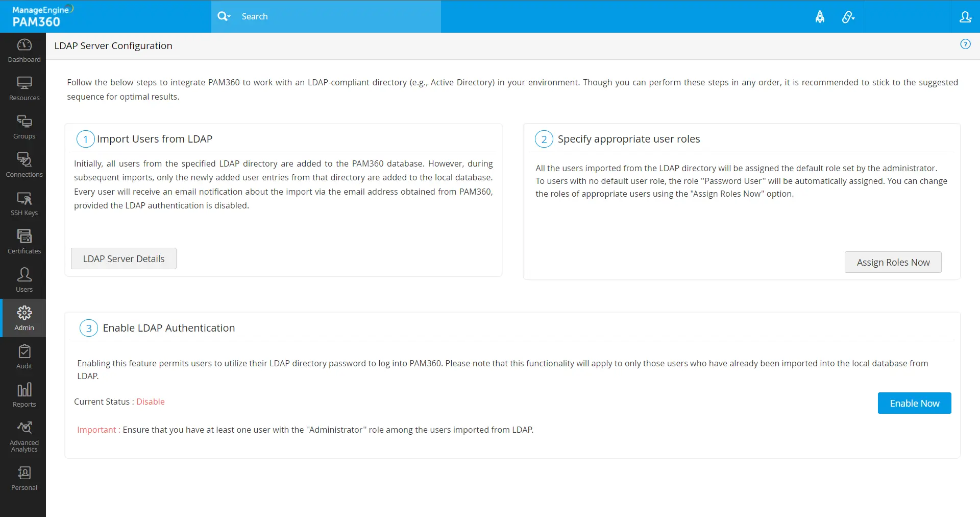Enable LDAP authentication with Enable Now
Viewport: 980px width, 517px height.
914,403
